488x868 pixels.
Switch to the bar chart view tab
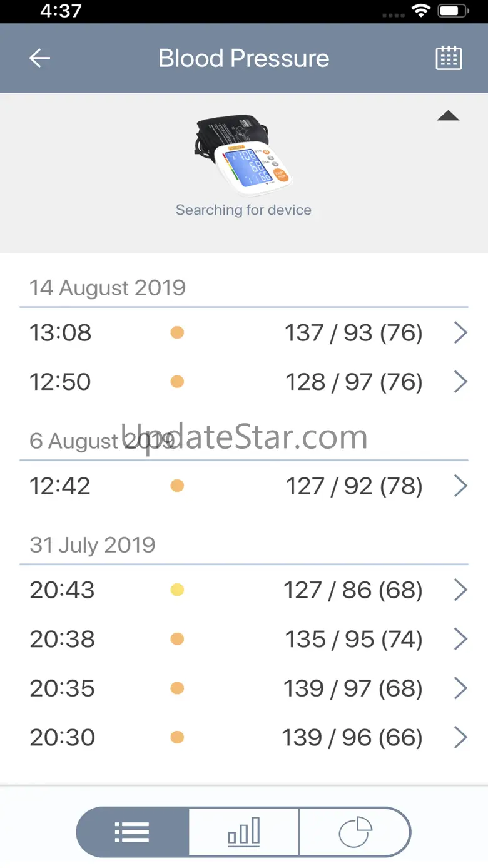243,832
